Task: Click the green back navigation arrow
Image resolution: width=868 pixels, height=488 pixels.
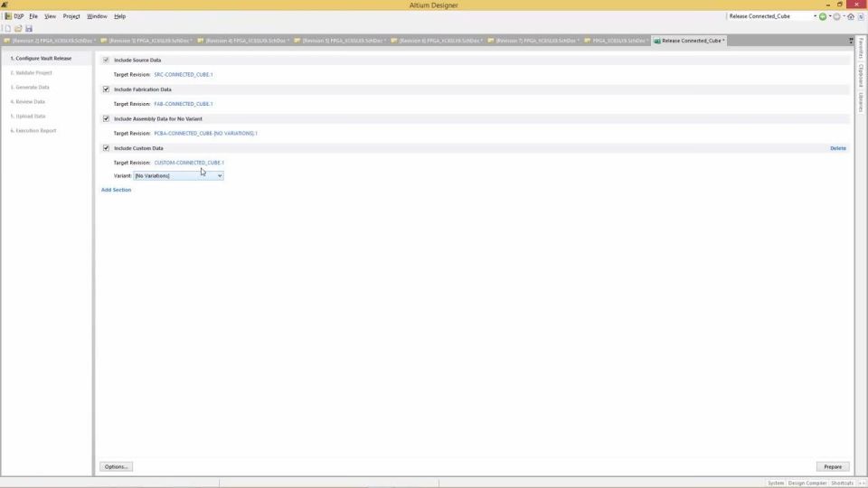Action: click(x=823, y=16)
